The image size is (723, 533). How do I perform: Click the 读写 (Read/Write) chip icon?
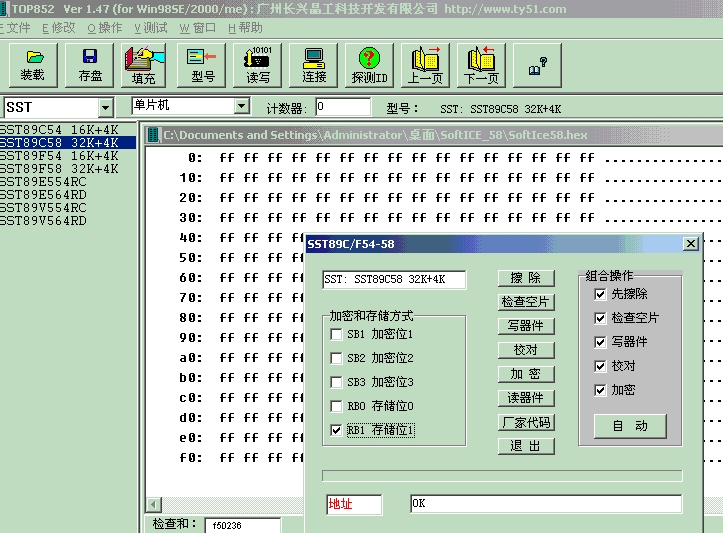coord(258,65)
